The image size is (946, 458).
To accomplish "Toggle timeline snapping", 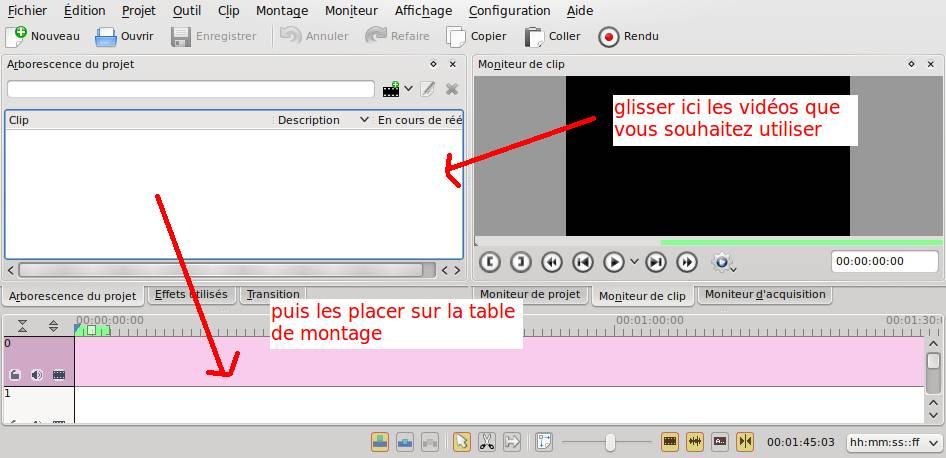I will coord(745,442).
